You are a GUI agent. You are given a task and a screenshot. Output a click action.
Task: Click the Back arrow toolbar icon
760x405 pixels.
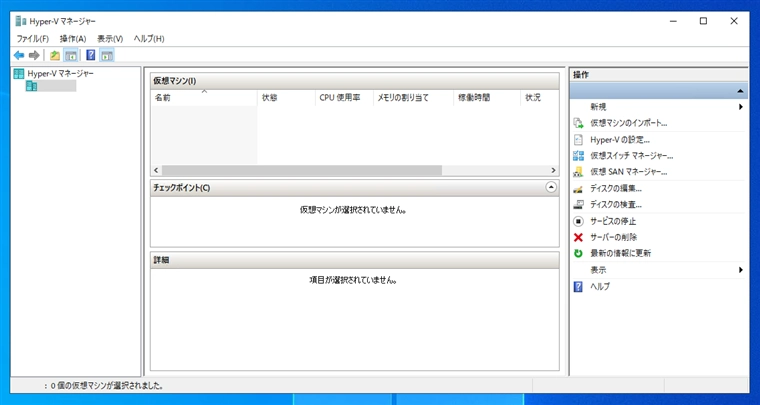coord(19,55)
